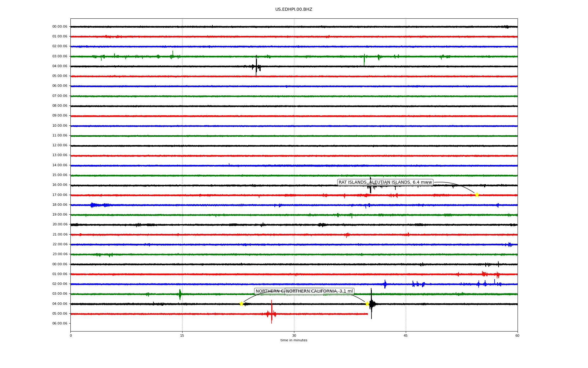Select the 23:00:06 row time label
The width and height of the screenshot is (588, 368).
(60, 254)
